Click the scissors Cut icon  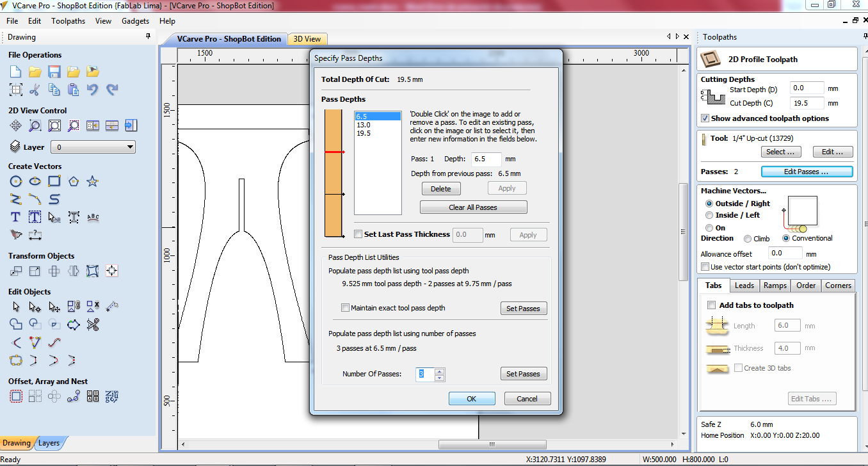(x=35, y=90)
